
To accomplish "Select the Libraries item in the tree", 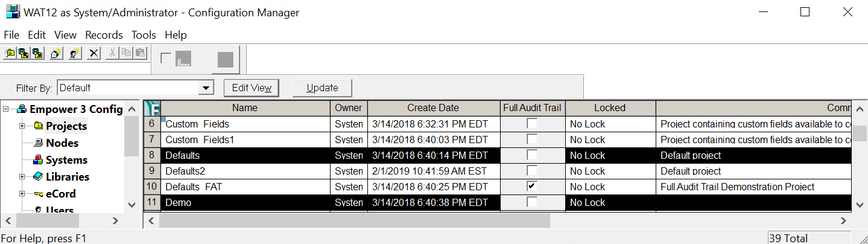I will 68,177.
